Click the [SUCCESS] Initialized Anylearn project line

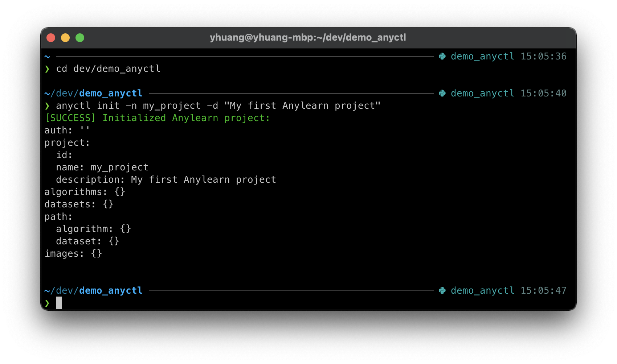tap(157, 118)
